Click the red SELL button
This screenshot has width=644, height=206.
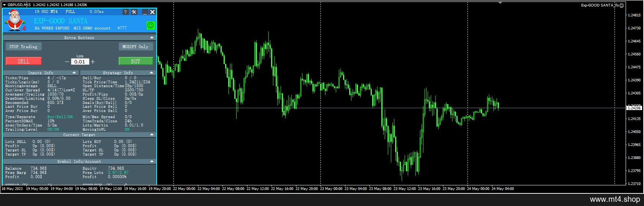pos(24,61)
